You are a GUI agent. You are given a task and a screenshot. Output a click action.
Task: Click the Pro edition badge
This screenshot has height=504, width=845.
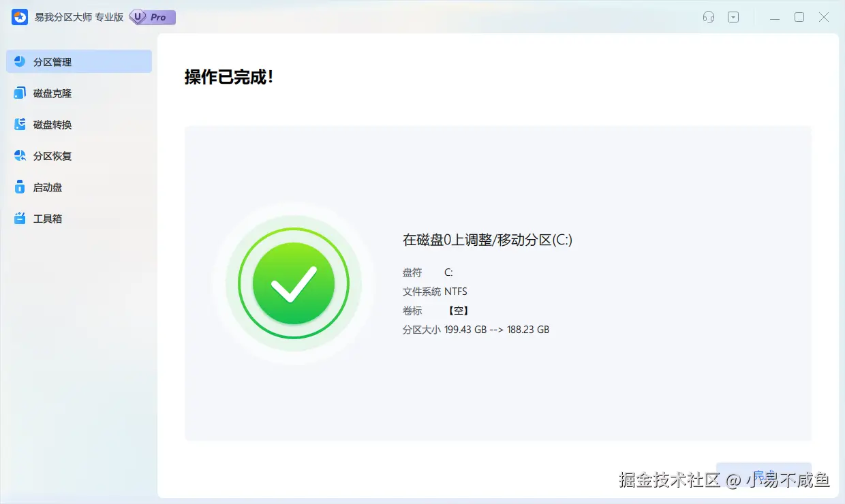point(153,17)
